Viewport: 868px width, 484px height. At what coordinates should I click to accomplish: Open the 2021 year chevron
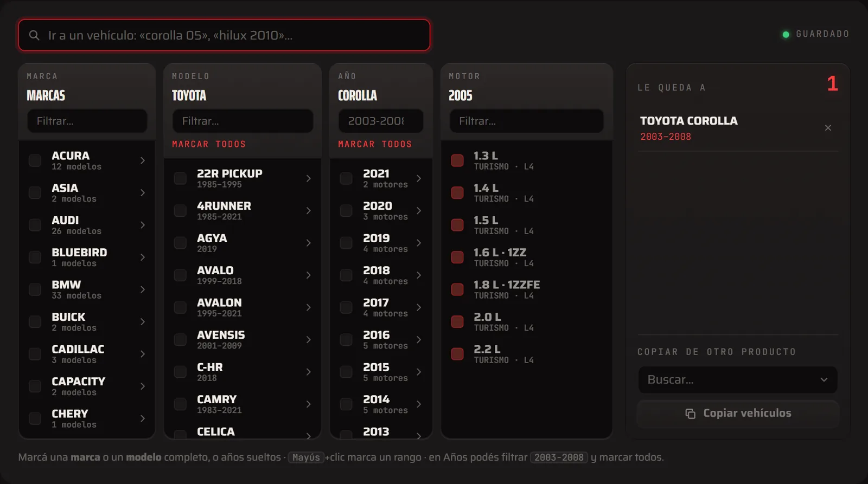(419, 178)
